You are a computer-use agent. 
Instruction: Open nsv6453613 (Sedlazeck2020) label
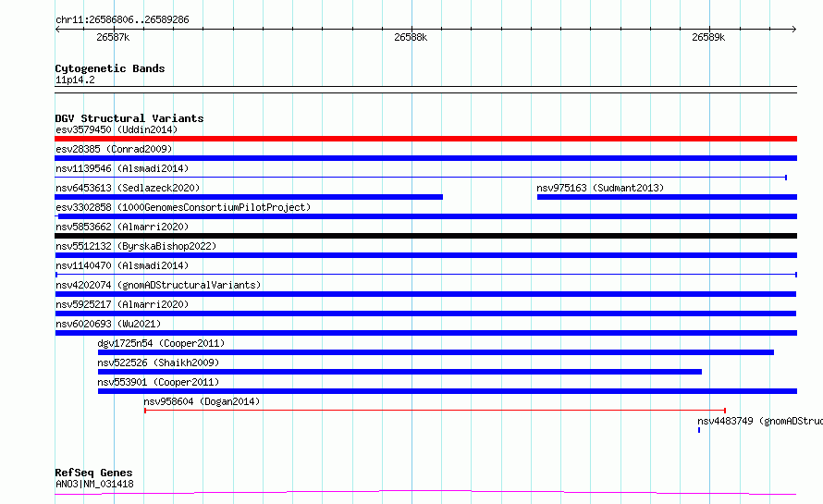click(128, 188)
